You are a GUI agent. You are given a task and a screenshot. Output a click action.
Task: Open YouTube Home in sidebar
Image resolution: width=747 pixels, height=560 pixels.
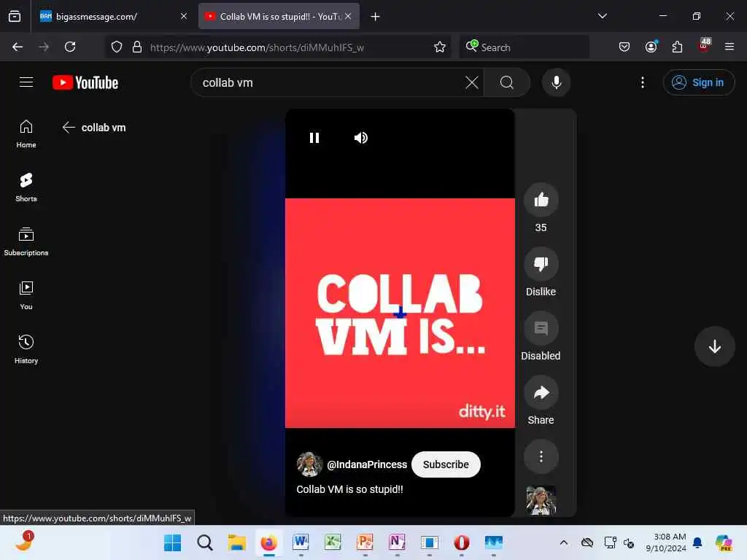coord(26,134)
